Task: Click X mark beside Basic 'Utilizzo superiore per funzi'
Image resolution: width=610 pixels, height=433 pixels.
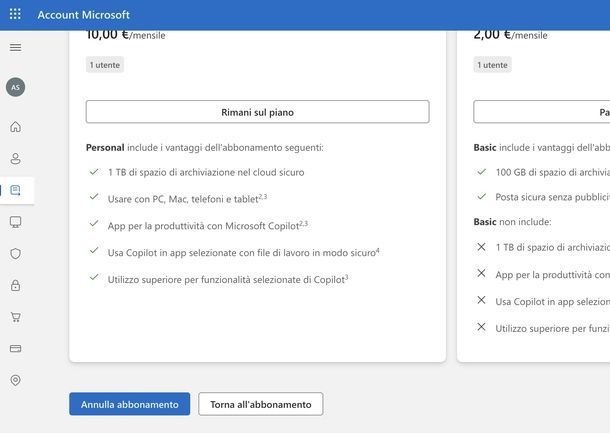Action: pos(481,327)
